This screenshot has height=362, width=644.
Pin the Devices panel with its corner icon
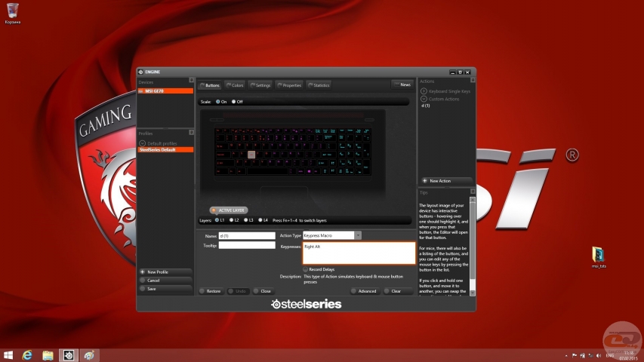point(191,80)
